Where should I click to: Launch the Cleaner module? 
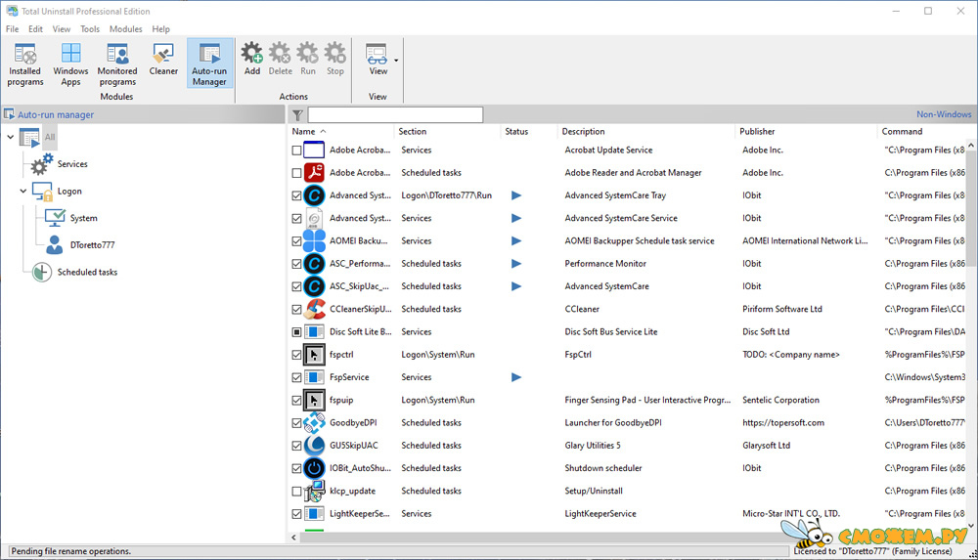click(x=163, y=60)
